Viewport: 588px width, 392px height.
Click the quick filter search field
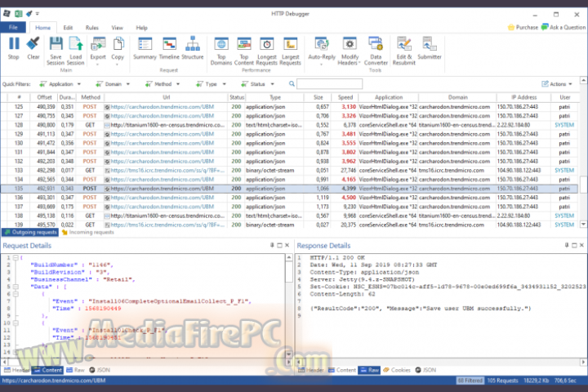click(x=329, y=83)
